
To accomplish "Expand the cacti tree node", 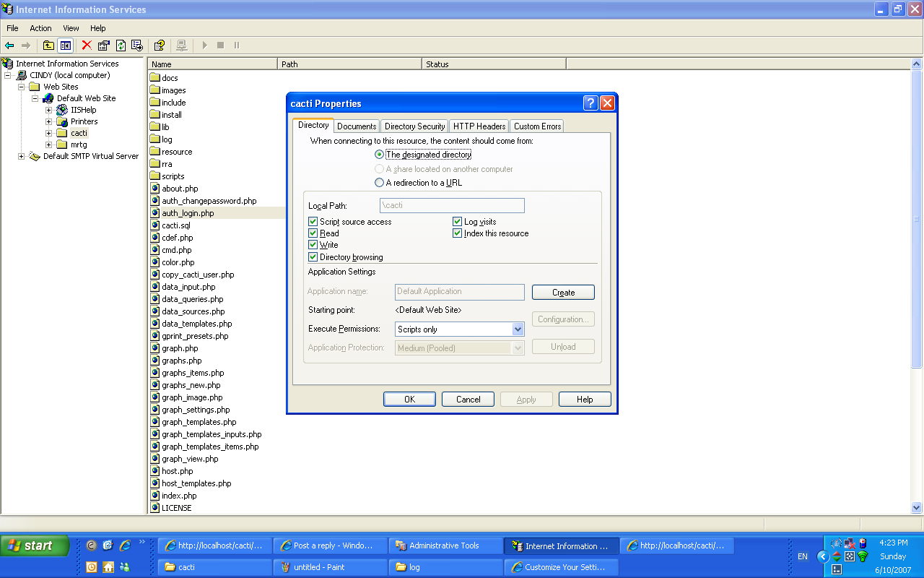I will click(49, 133).
